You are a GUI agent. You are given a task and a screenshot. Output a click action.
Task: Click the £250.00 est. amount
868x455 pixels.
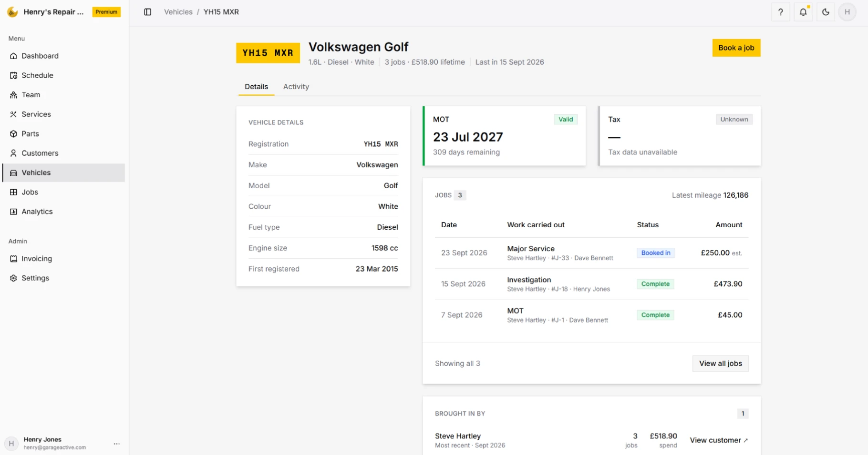tap(721, 253)
